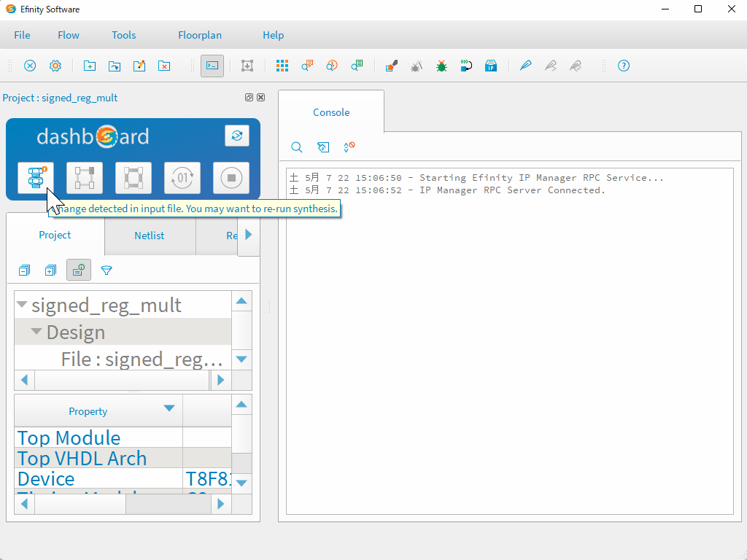Open preferences with the orange gear icon
This screenshot has width=747, height=560.
pos(55,66)
